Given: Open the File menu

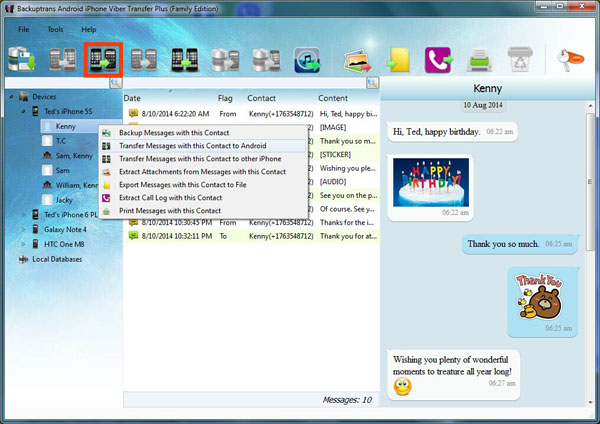Looking at the screenshot, I should (24, 29).
